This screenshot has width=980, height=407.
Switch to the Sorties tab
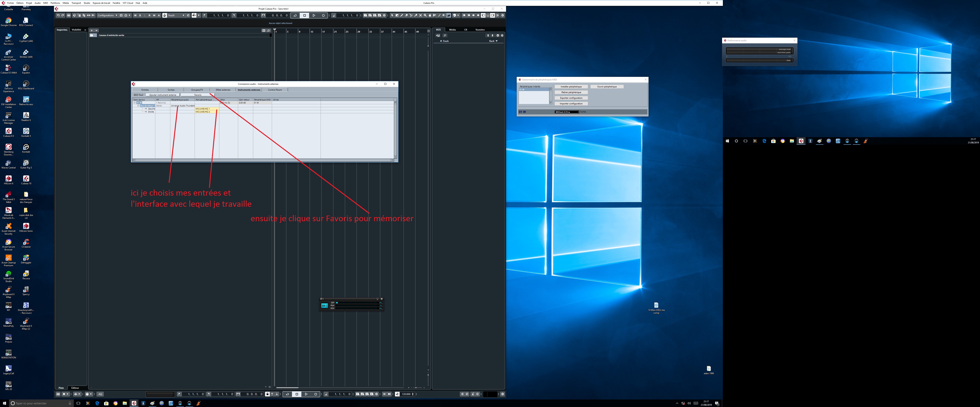click(171, 90)
